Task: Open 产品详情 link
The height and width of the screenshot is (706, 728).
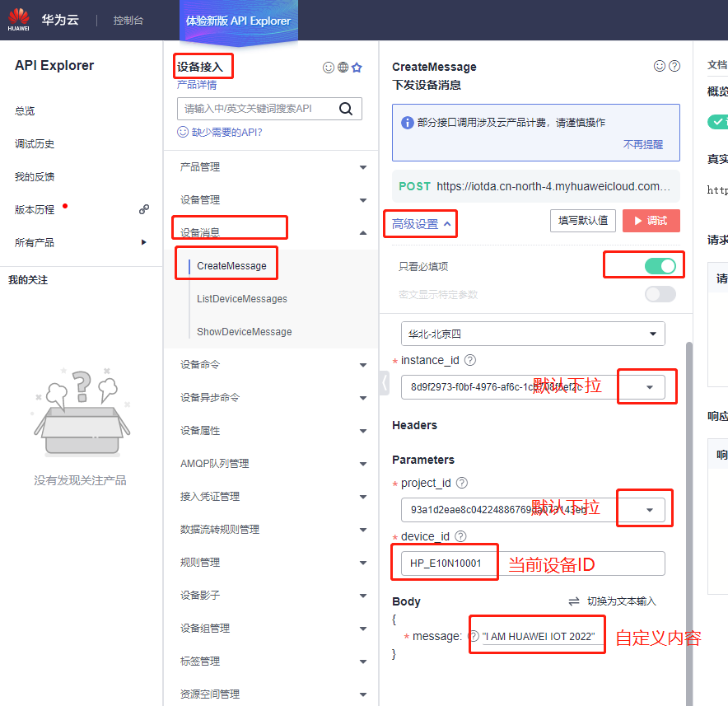Action: (x=196, y=85)
